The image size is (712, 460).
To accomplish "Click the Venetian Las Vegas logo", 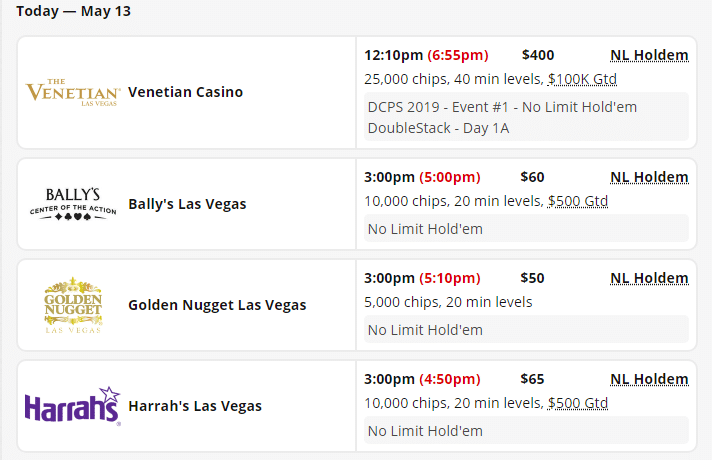I will (x=72, y=92).
